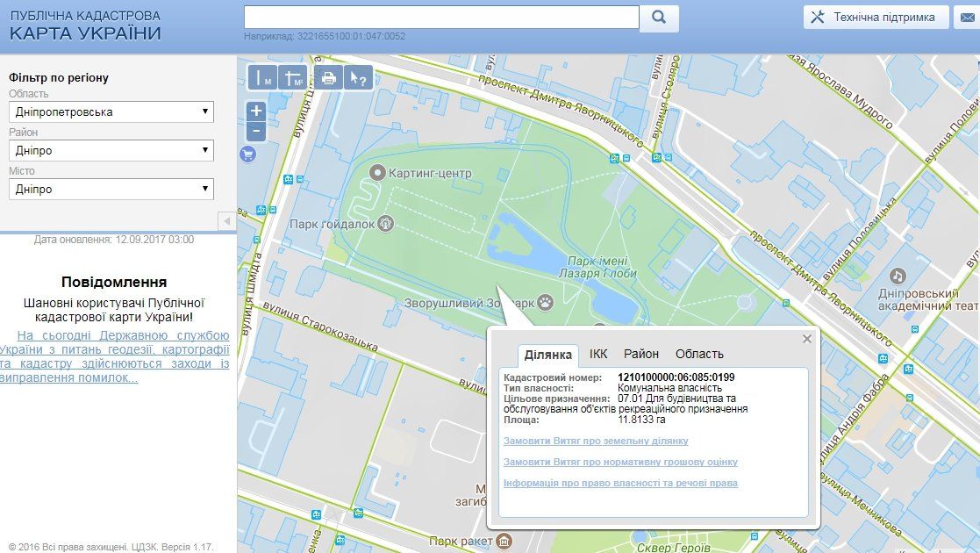
Task: Switch to the Район tab in popup
Action: (x=641, y=354)
